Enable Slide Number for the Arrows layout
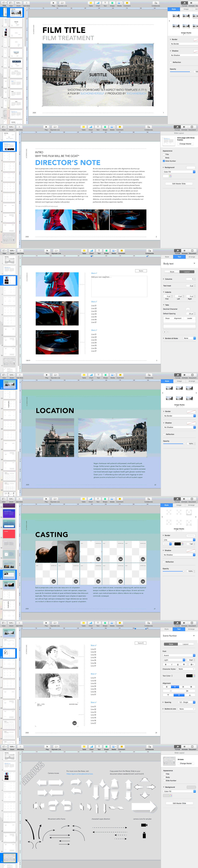The width and height of the screenshot is (198, 868). click(164, 781)
